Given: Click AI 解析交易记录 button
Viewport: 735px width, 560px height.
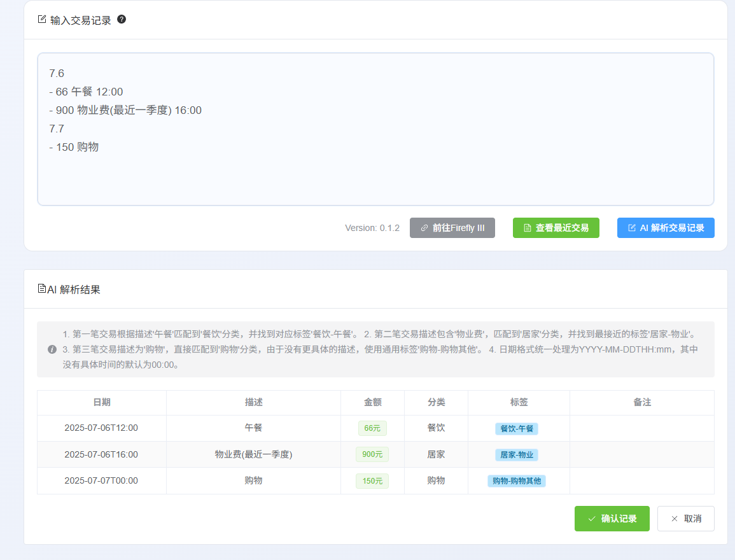Looking at the screenshot, I should [x=666, y=228].
